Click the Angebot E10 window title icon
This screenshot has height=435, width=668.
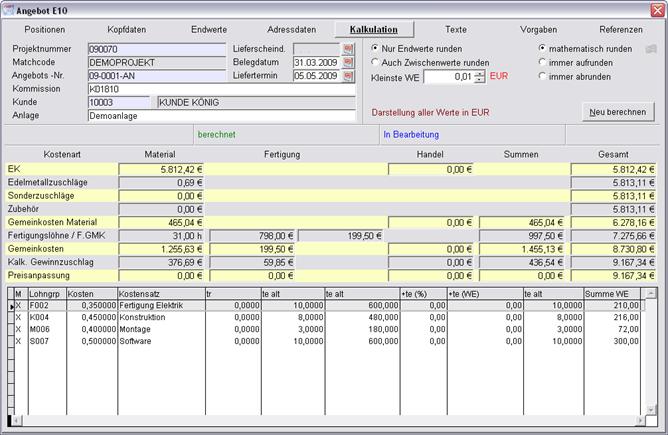(x=9, y=9)
